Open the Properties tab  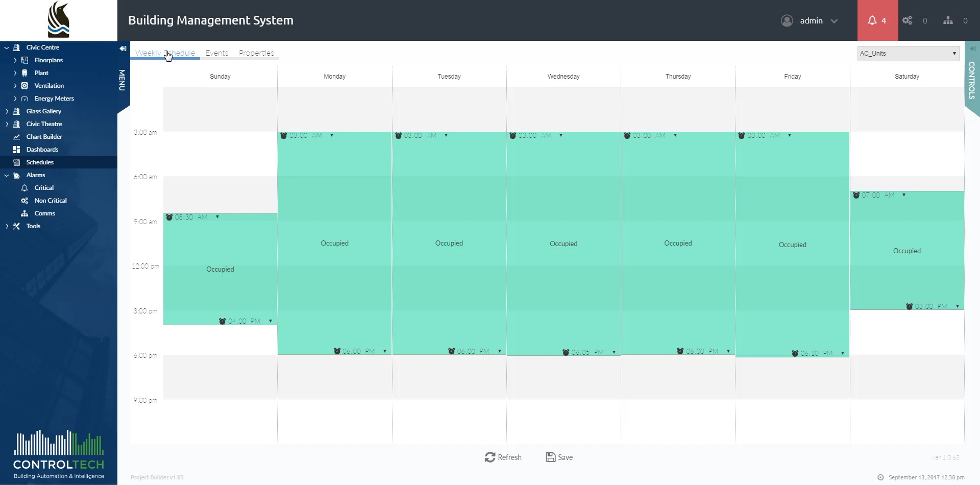(x=256, y=53)
